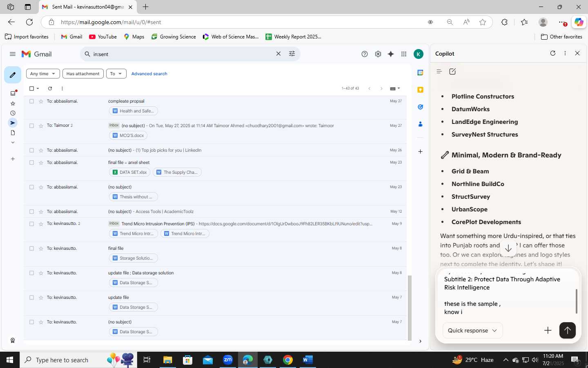The width and height of the screenshot is (588, 368).
Task: Clear the in:sent search query
Action: click(278, 54)
